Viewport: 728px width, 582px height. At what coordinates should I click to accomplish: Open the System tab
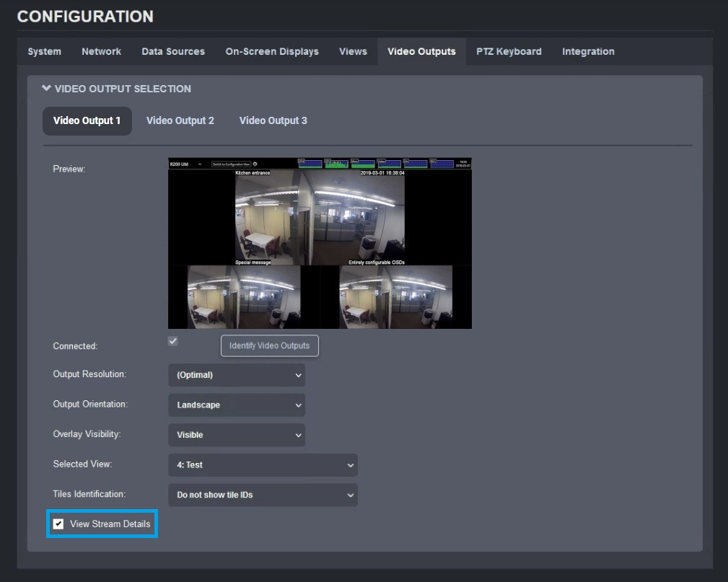tap(44, 51)
